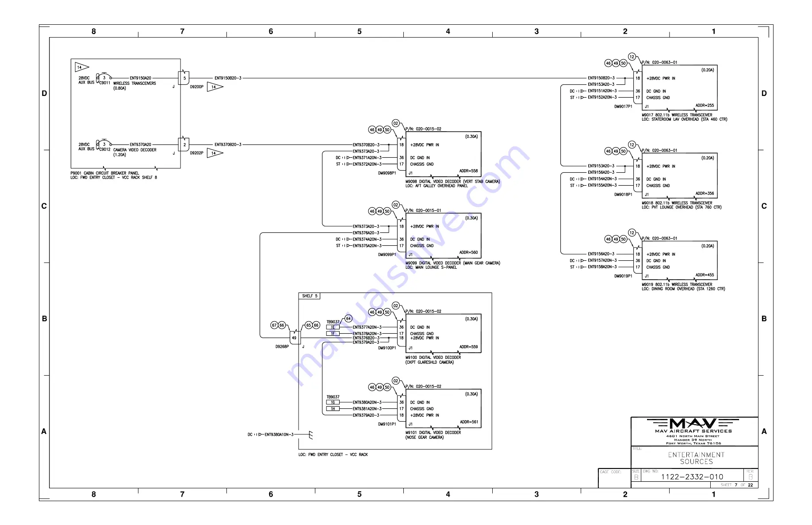Click the D9268P connector label
Image resolution: width=812 pixels, height=525 pixels.
(x=282, y=347)
